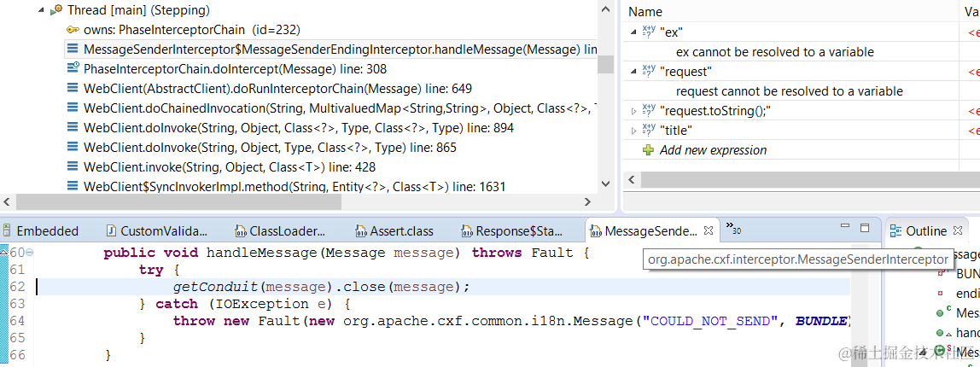Image resolution: width=980 pixels, height=367 pixels.
Task: Click the Debug view horizontal scrollbar thumb
Action: click(178, 202)
